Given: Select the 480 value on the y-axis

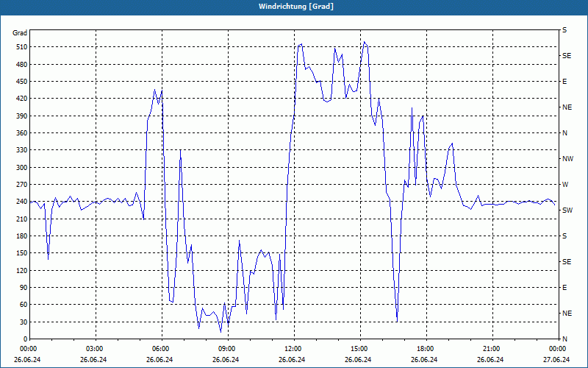Looking at the screenshot, I should click(x=22, y=65).
